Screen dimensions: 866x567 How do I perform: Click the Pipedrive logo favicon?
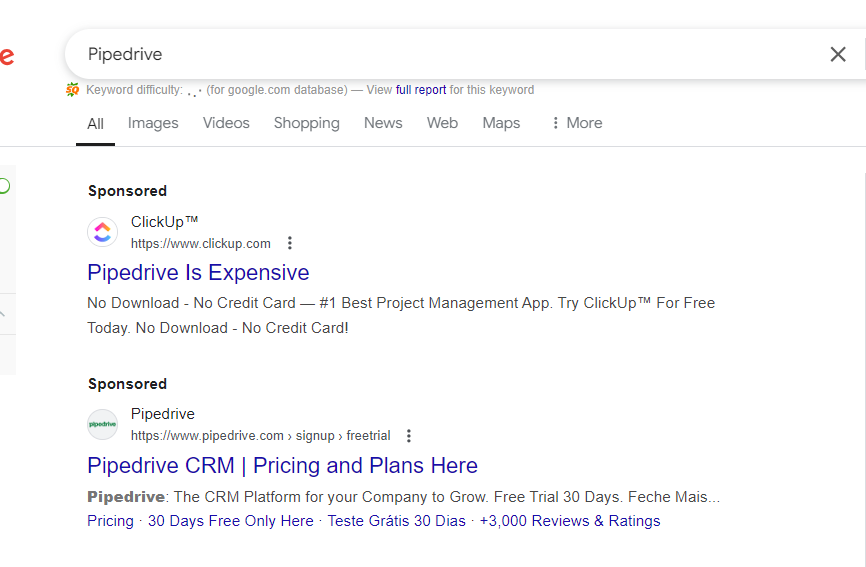tap(103, 425)
